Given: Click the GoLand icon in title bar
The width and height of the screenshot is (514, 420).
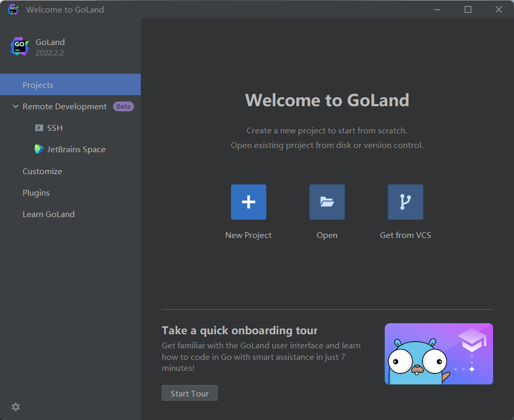Looking at the screenshot, I should pos(13,9).
